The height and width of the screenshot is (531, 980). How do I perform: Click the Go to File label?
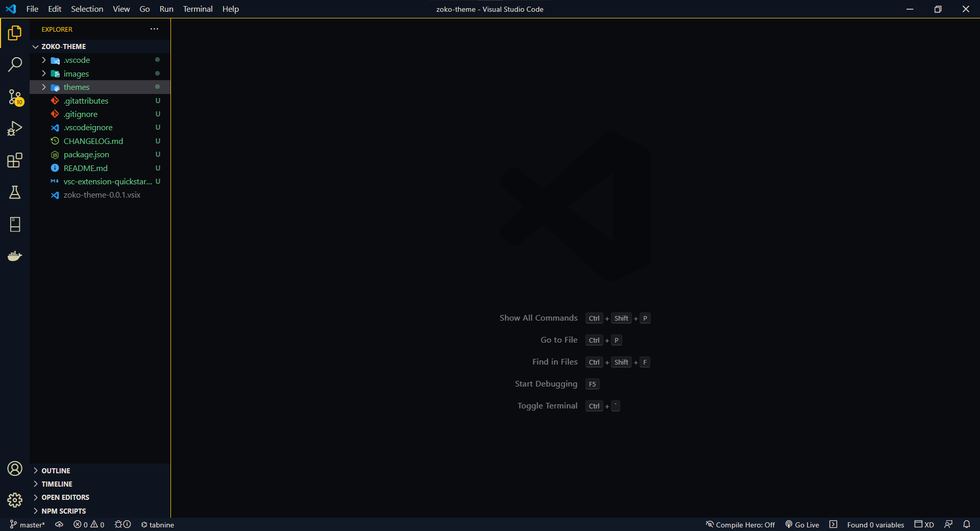pos(559,340)
